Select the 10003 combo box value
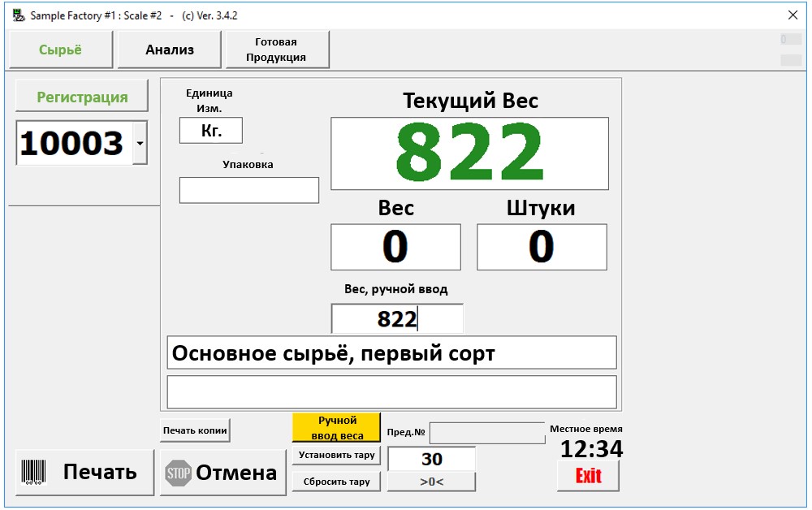 (x=72, y=144)
